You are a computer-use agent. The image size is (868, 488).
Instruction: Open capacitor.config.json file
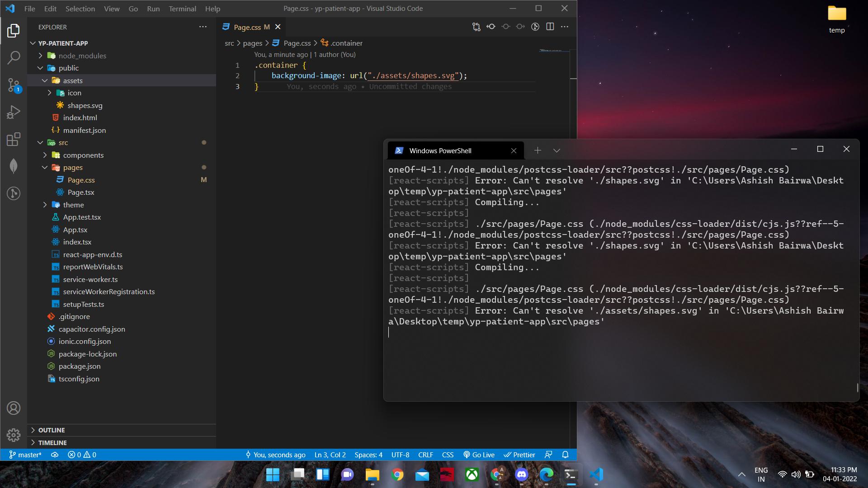click(121, 329)
